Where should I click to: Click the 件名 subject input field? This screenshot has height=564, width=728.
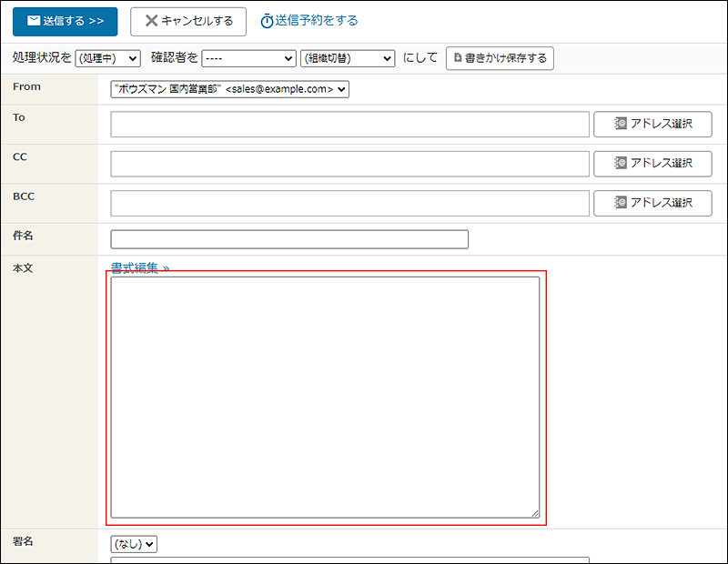pyautogui.click(x=289, y=239)
